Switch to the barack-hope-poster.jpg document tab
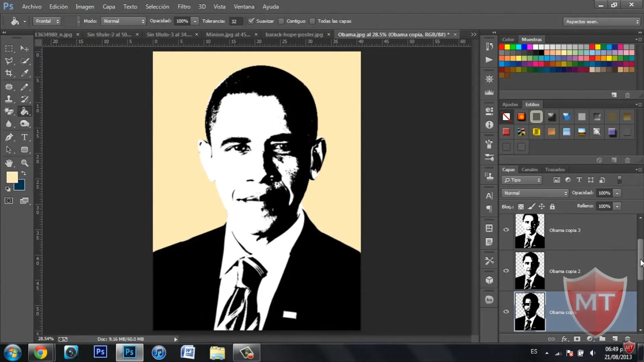Image resolution: width=644 pixels, height=362 pixels. pyautogui.click(x=294, y=35)
